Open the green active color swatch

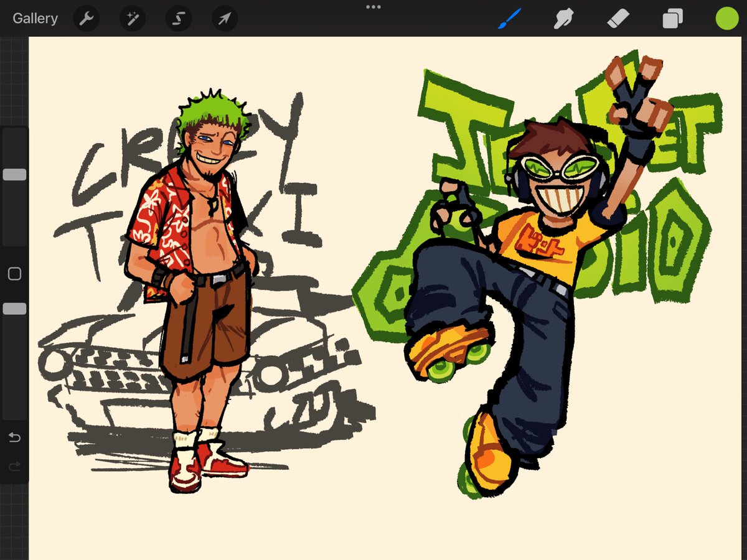pos(726,19)
